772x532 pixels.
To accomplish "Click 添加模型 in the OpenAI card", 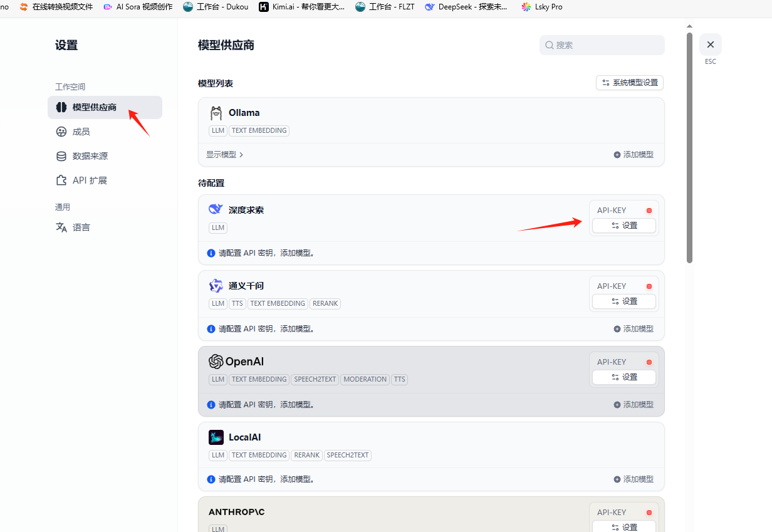I will 634,405.
